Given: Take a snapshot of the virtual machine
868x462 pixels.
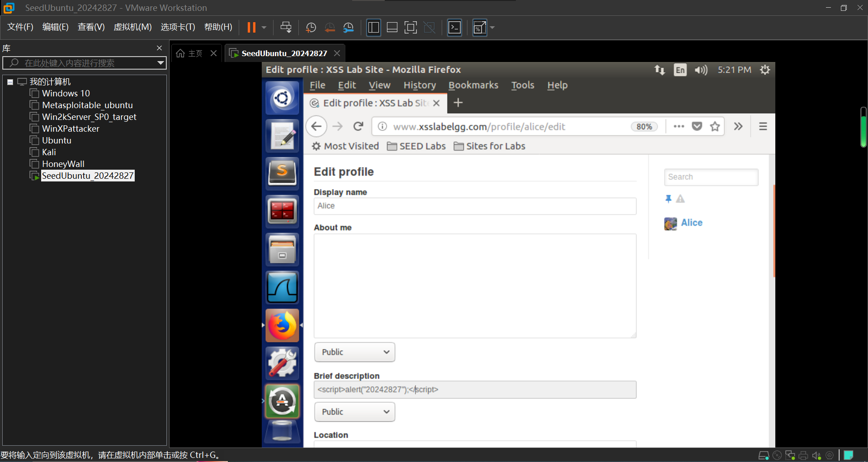Looking at the screenshot, I should pos(311,28).
